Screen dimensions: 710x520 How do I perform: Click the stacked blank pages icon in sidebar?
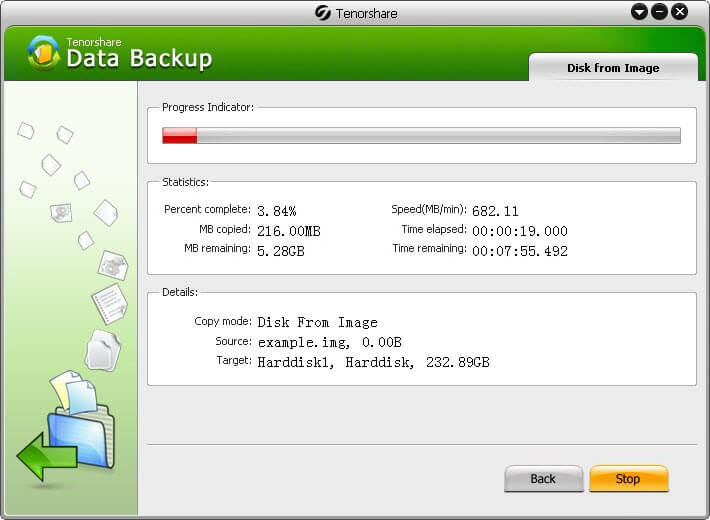(102, 349)
